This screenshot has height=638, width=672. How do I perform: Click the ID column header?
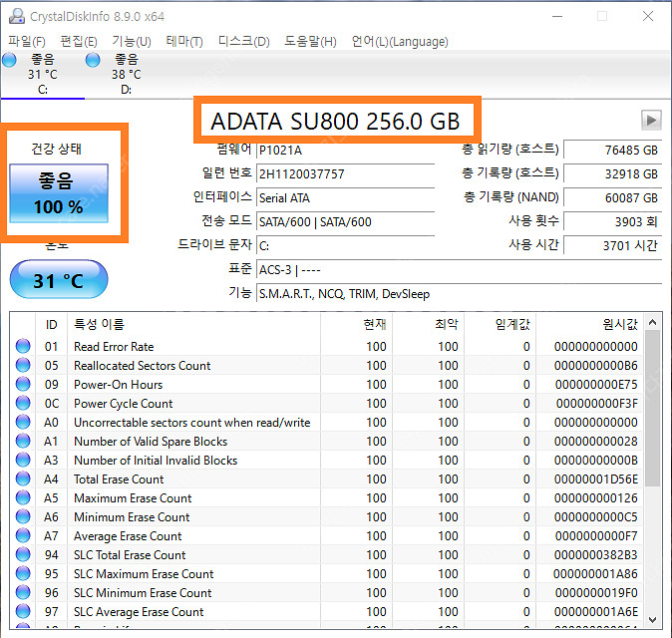[52, 324]
